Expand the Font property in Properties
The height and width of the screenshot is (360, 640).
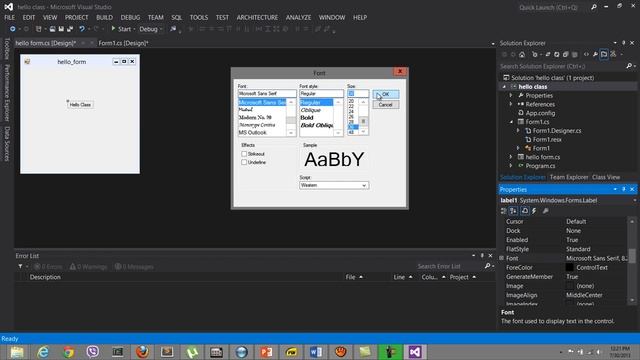502,258
